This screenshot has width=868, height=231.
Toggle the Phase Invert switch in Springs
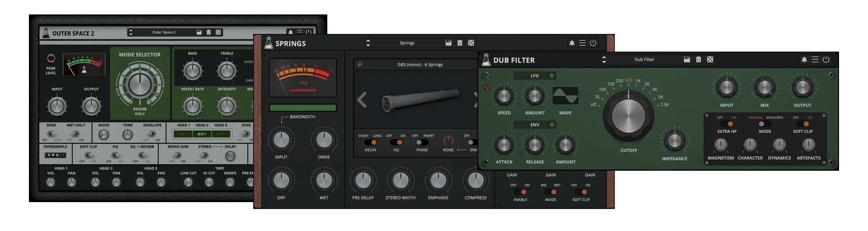(422, 142)
